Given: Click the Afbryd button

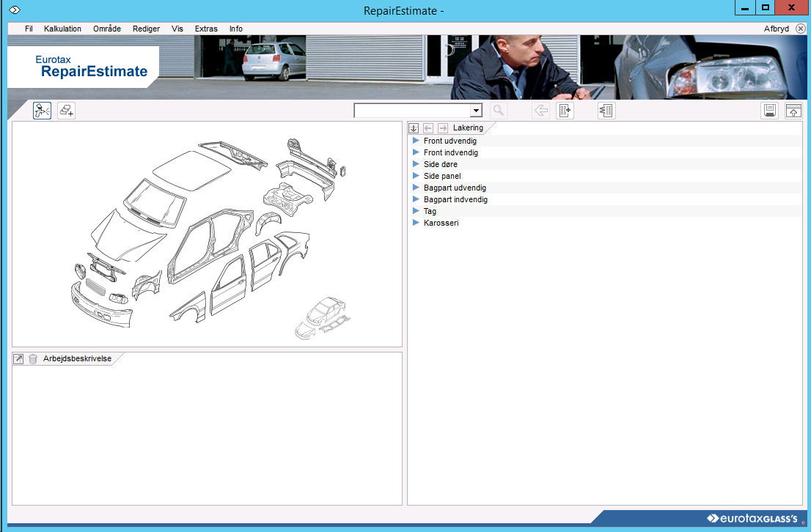Looking at the screenshot, I should pyautogui.click(x=777, y=29).
